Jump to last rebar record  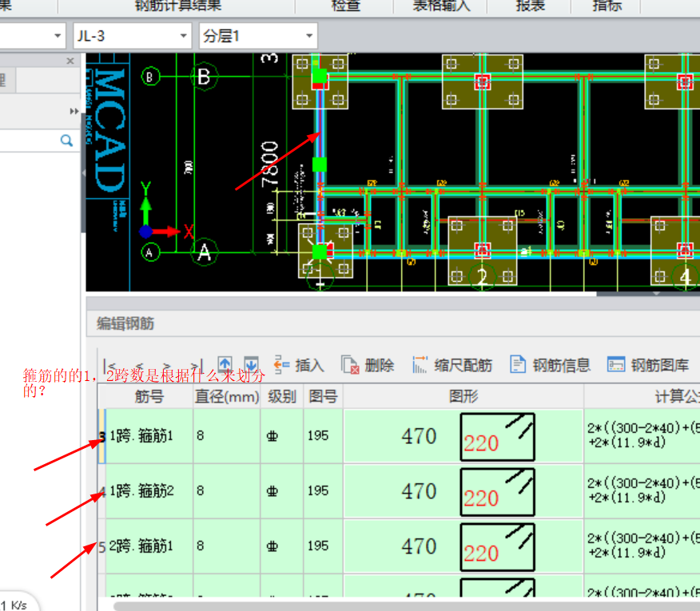point(197,366)
